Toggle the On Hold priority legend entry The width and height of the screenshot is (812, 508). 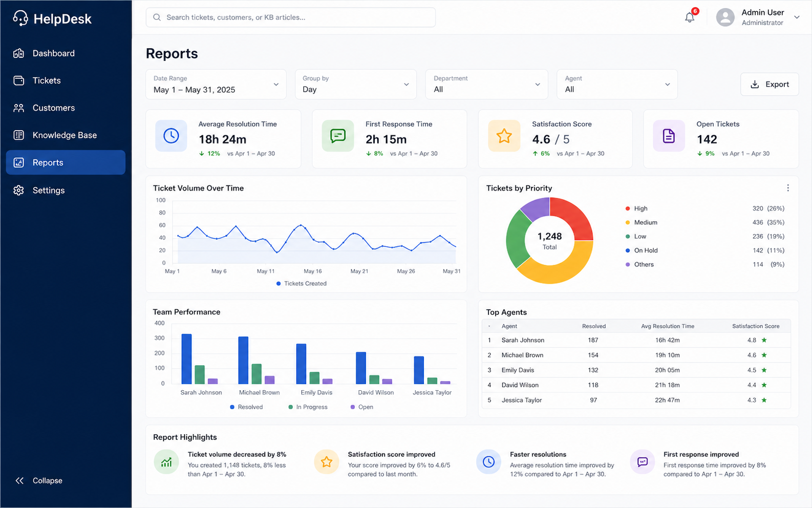point(642,250)
